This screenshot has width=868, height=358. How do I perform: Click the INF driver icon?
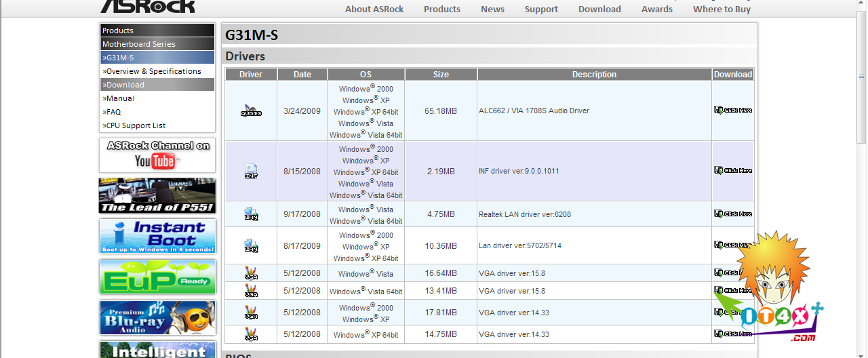(x=251, y=171)
